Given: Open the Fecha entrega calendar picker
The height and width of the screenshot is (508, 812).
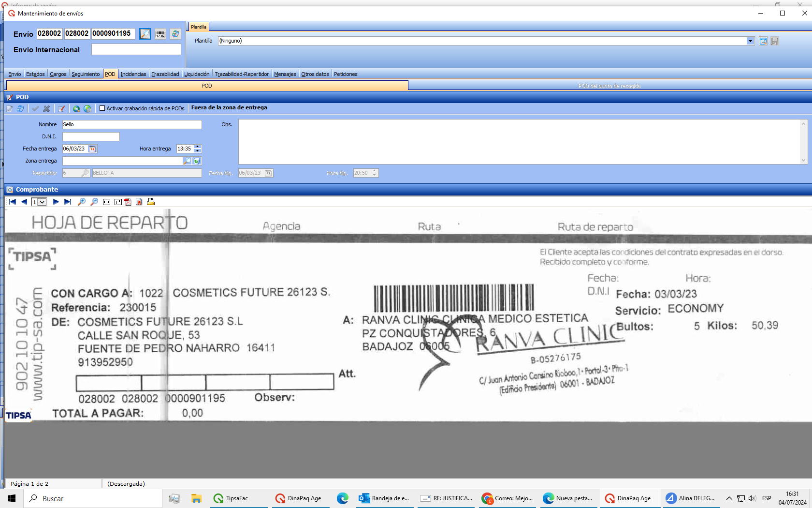Looking at the screenshot, I should pyautogui.click(x=92, y=149).
